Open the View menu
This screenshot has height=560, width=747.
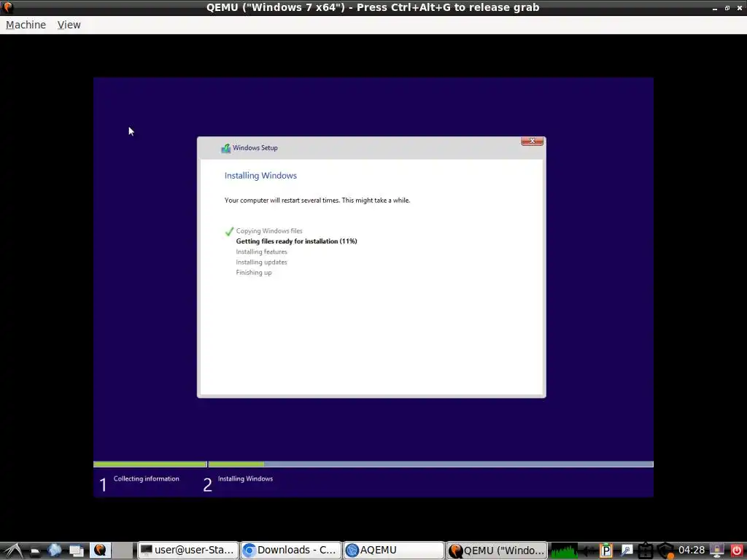tap(69, 25)
